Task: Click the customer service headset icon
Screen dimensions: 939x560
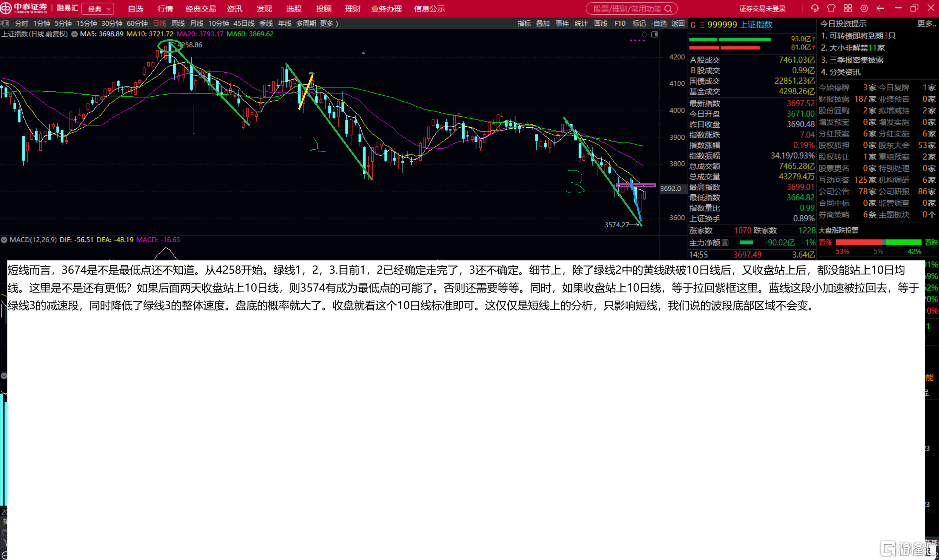Action: [x=814, y=8]
